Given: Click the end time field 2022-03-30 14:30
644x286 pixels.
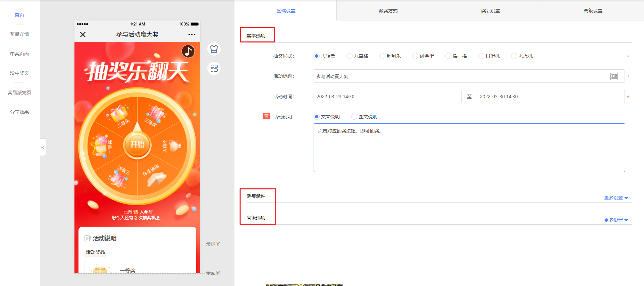Looking at the screenshot, I should click(551, 97).
